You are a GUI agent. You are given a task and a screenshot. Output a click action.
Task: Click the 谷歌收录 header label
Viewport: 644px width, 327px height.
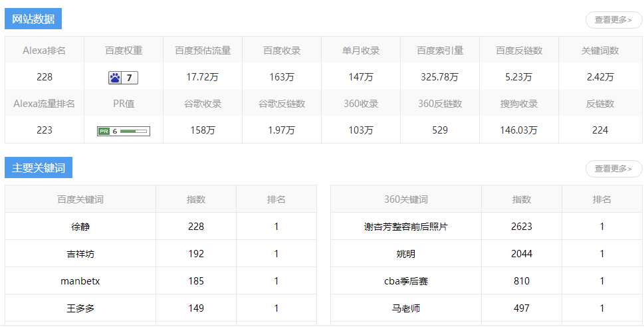point(203,104)
